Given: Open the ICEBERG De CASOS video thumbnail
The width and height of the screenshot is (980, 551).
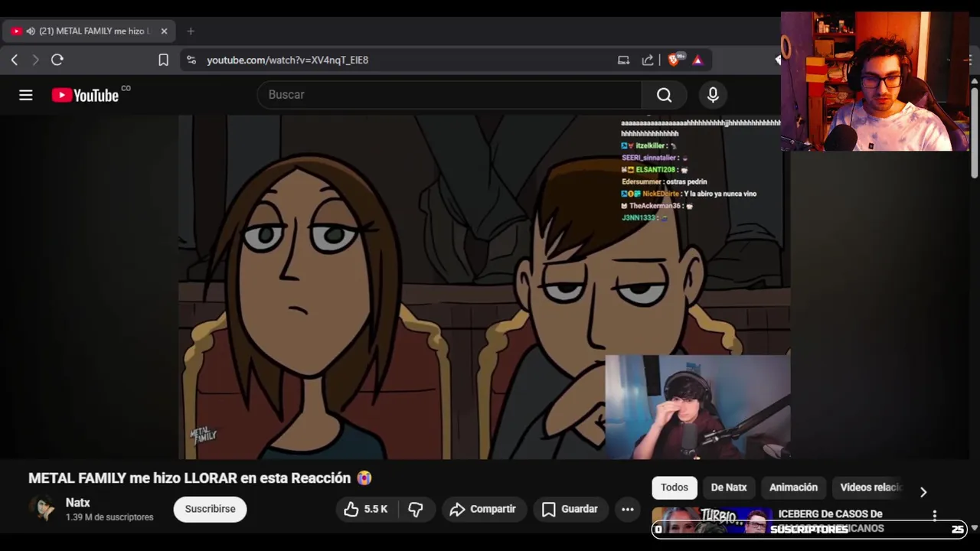Looking at the screenshot, I should pos(712,520).
